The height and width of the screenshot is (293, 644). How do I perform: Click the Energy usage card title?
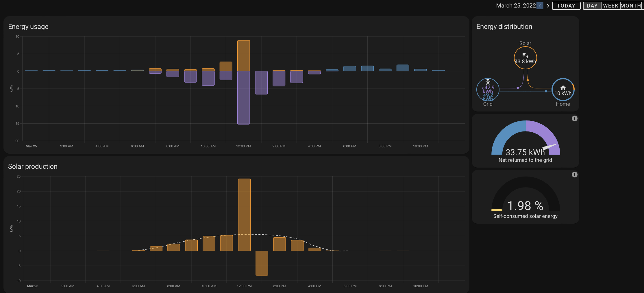click(x=28, y=27)
